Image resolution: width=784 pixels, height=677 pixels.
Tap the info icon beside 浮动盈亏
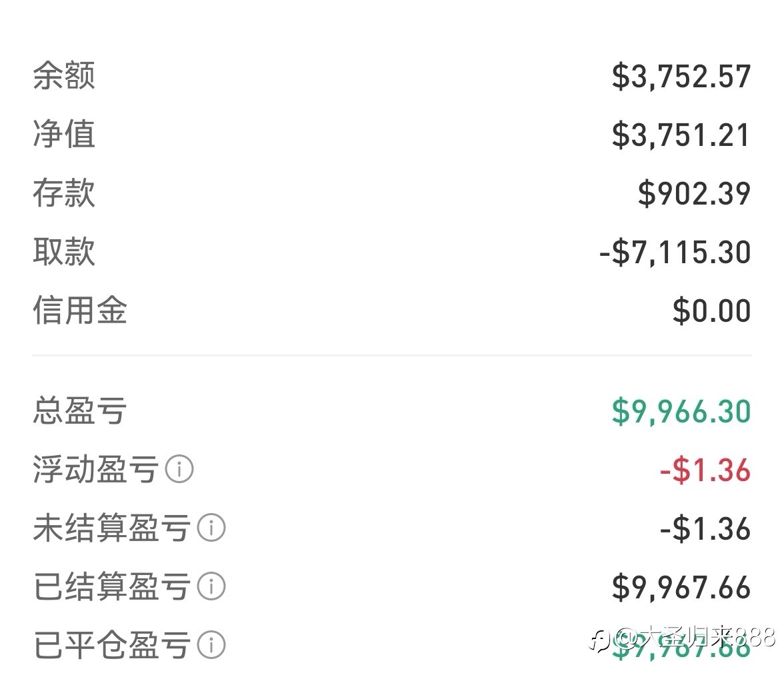[179, 470]
